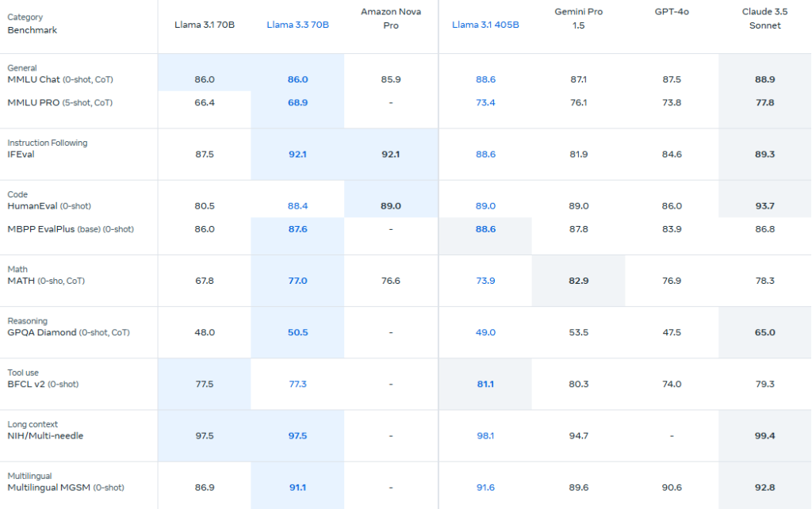Select Amazon Nova Pro's IFEval score 92.1
Viewport: 812px width, 509px height.
(x=391, y=155)
